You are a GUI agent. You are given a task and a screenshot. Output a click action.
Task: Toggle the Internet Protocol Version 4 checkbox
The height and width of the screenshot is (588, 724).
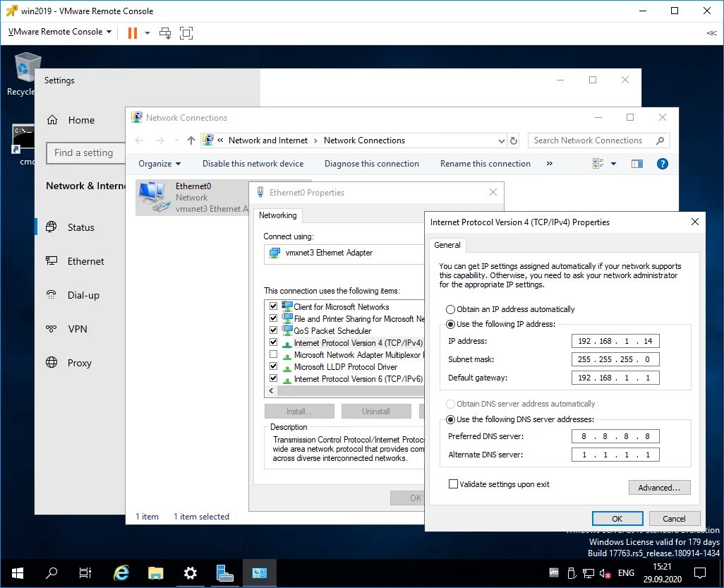click(x=273, y=342)
